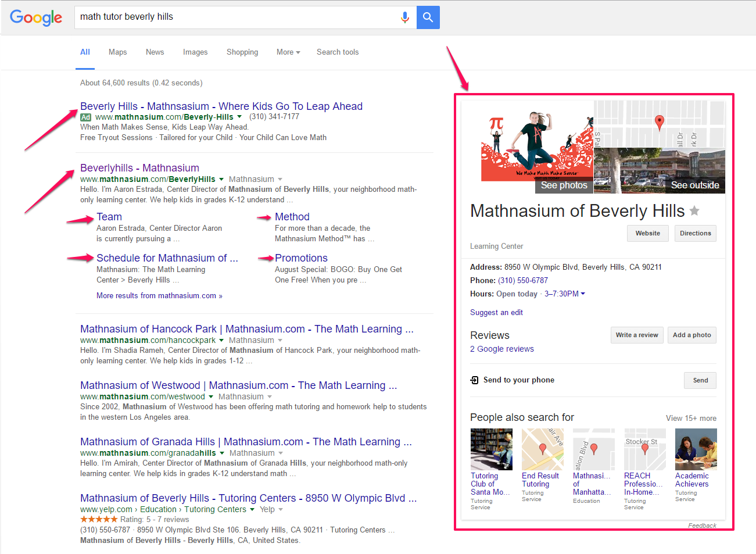Open dropdown arrow next to westwood URL
The image size is (756, 554).
click(211, 396)
